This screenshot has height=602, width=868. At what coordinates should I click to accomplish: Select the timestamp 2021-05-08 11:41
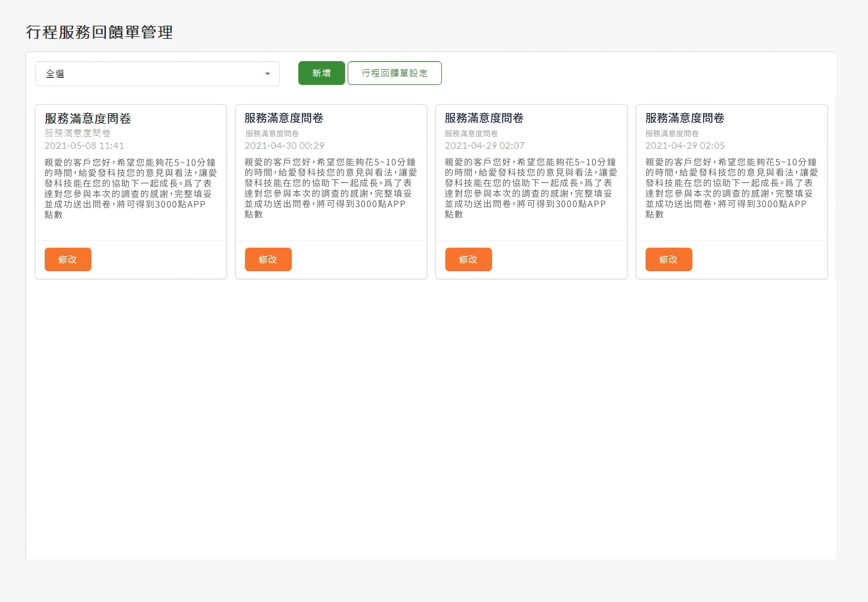[85, 146]
